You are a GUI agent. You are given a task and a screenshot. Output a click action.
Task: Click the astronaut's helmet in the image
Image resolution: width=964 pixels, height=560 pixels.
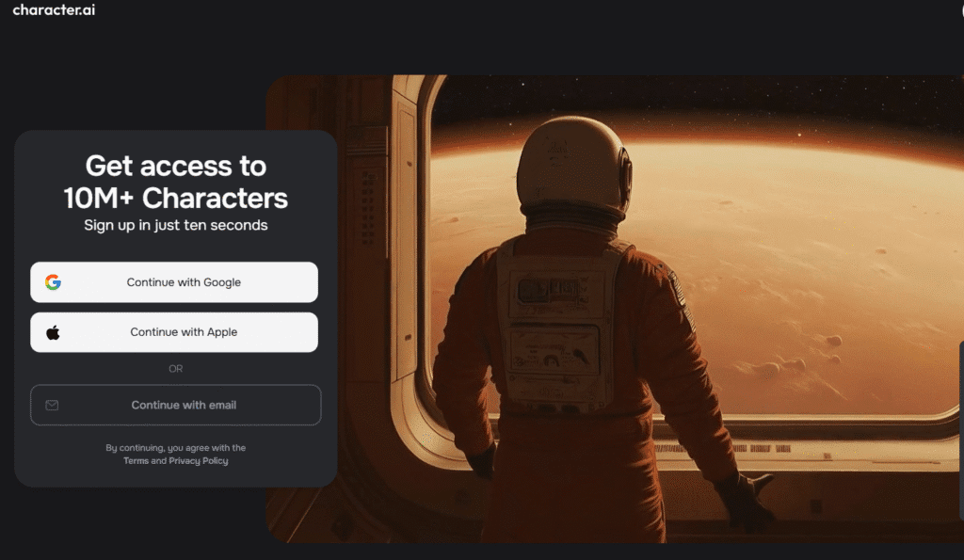coord(573,166)
